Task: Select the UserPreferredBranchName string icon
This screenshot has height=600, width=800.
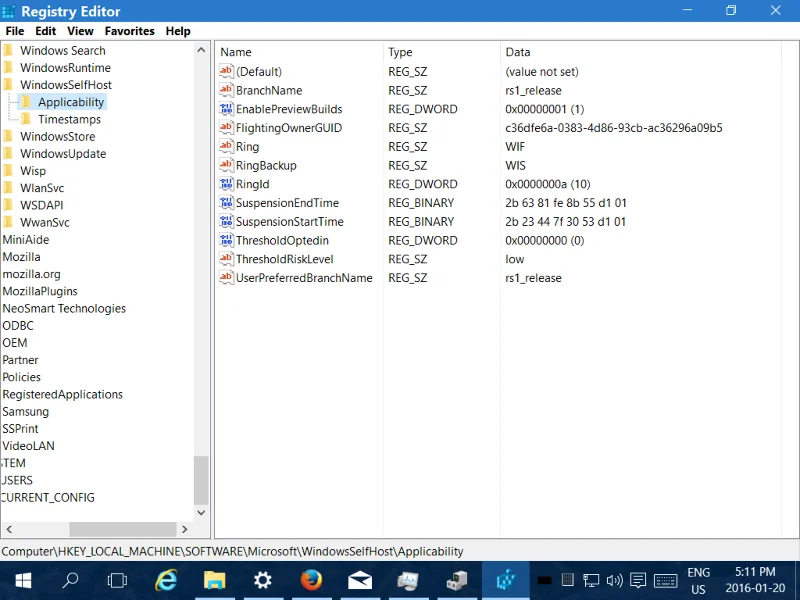Action: (x=226, y=278)
